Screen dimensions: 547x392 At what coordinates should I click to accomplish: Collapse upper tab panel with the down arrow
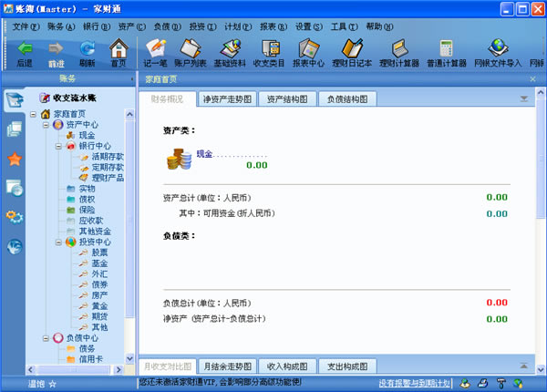524,99
